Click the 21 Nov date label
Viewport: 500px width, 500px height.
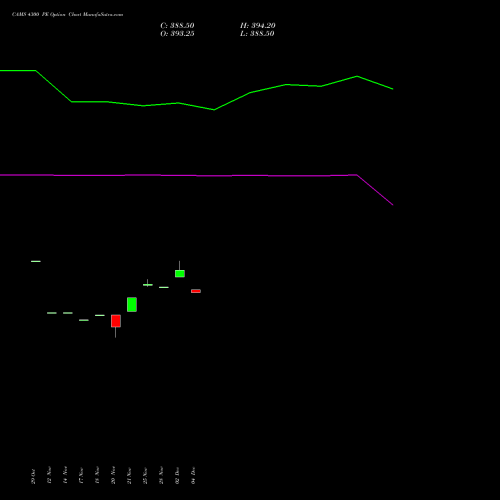[x=129, y=476]
